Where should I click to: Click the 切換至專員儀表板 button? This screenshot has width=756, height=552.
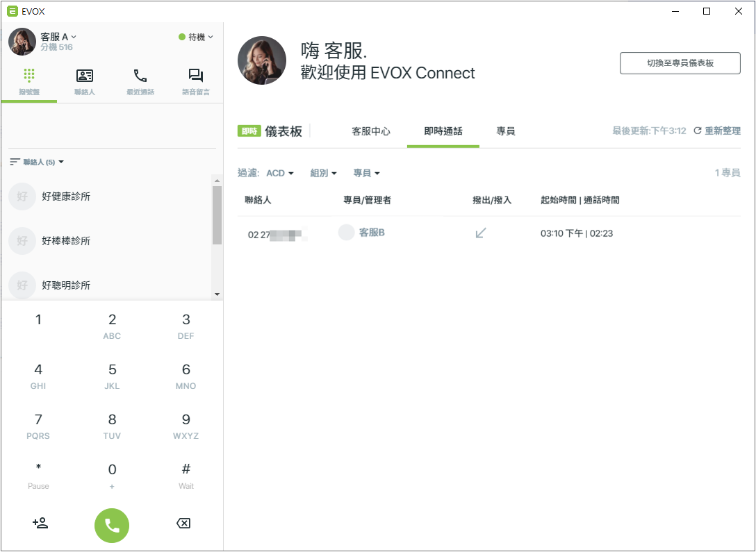pos(680,63)
